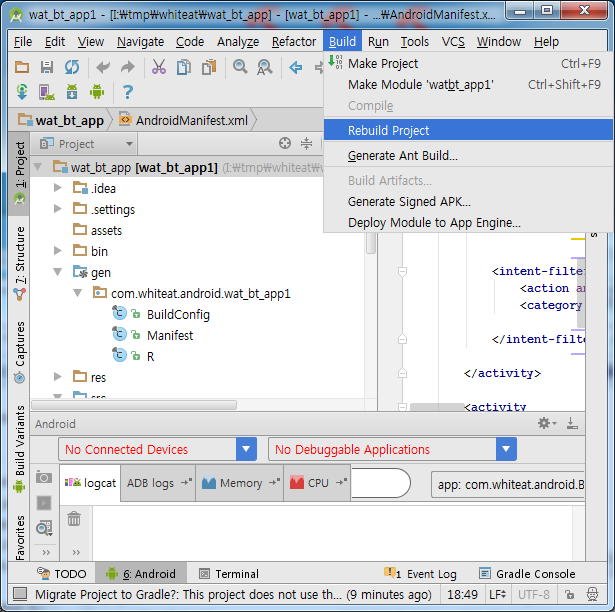Click the Redo arrow icon

click(127, 67)
